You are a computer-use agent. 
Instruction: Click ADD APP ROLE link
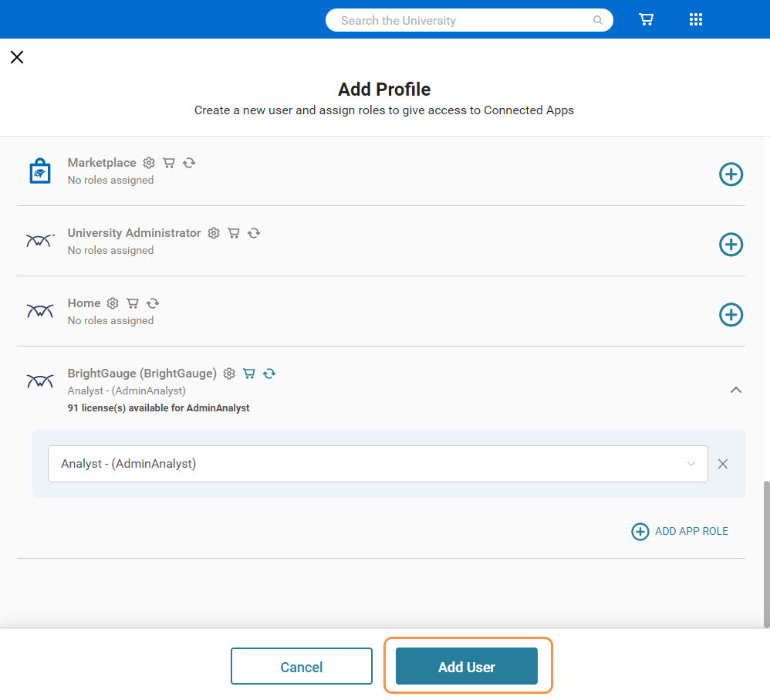680,531
